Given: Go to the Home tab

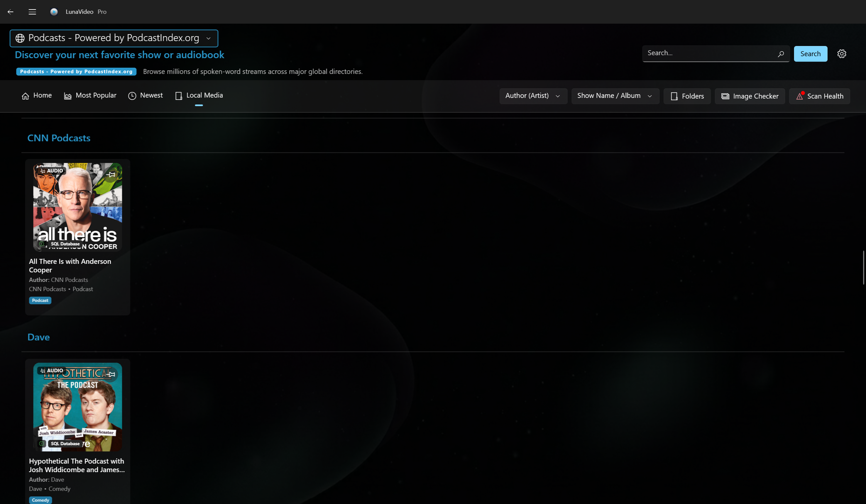Looking at the screenshot, I should coord(36,96).
